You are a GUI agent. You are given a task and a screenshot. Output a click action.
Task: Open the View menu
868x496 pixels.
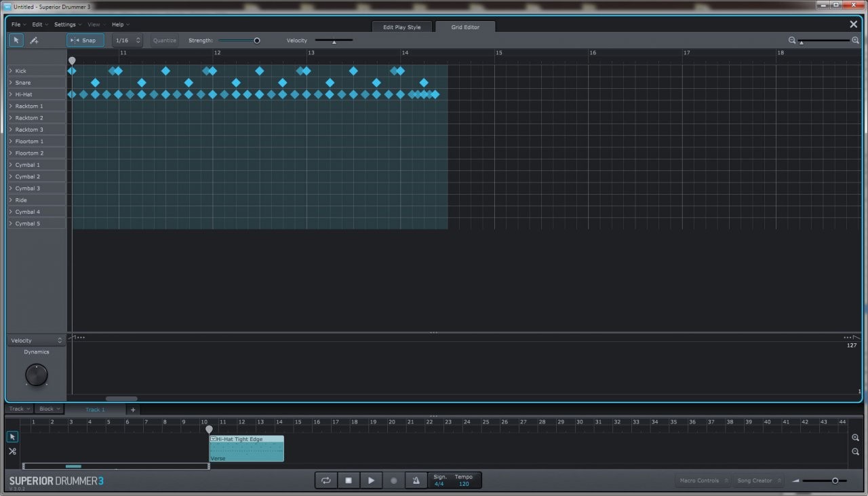coord(96,24)
